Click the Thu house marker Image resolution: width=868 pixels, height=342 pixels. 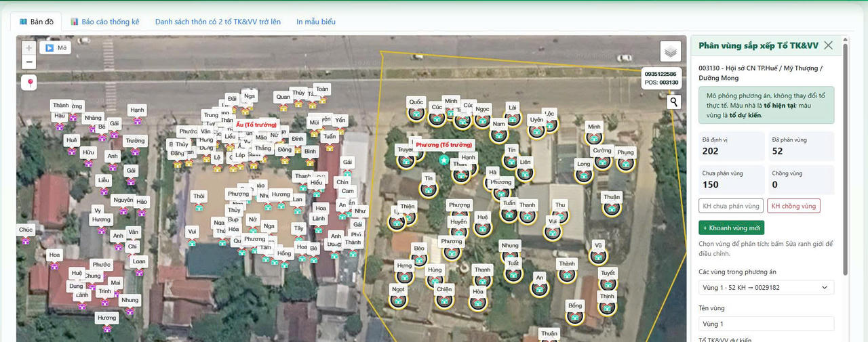coord(560,216)
